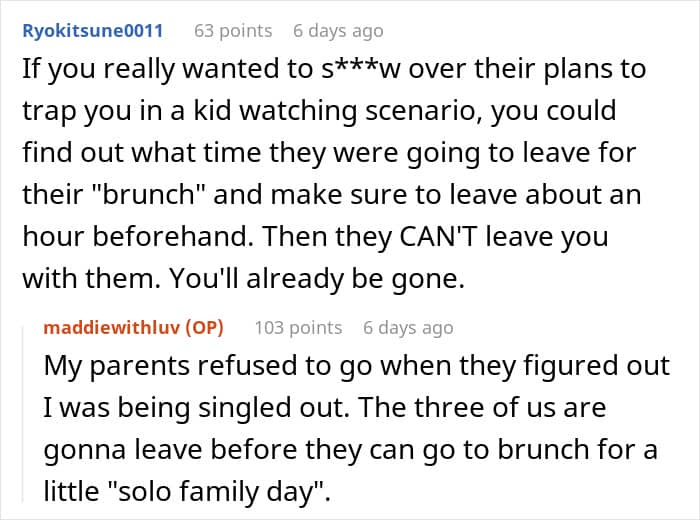Screen dimensions: 700x520
Task: Click the (OP) tag beside maddiewithluv
Action: pos(207,327)
